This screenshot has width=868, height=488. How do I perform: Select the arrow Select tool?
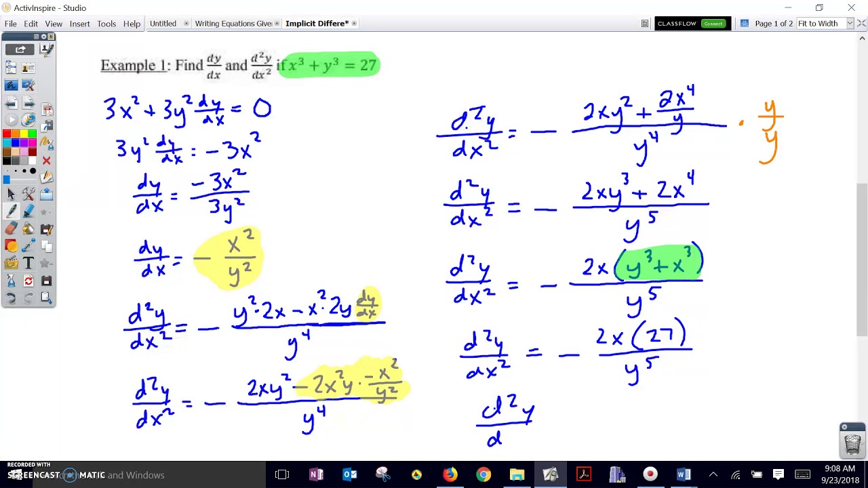coord(12,194)
